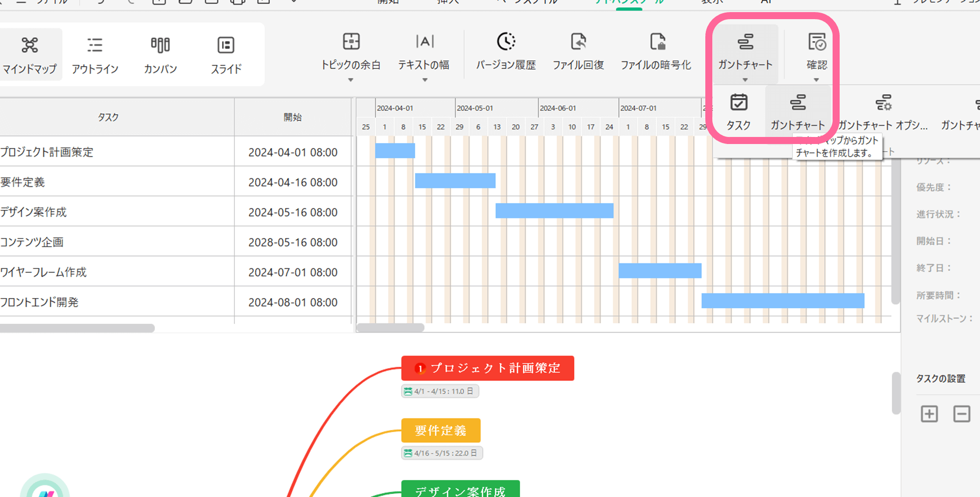
Task: Select the デザイン案作成 task row
Action: [176, 212]
